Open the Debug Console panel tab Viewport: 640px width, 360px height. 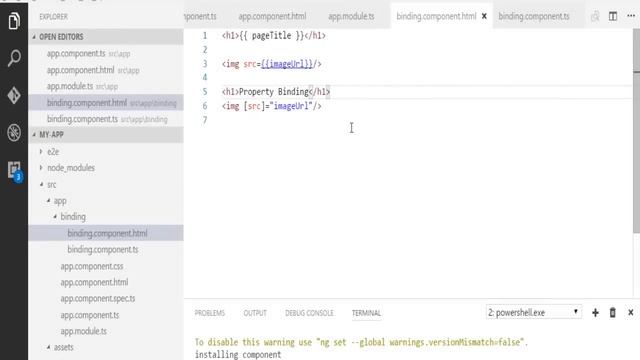click(309, 313)
